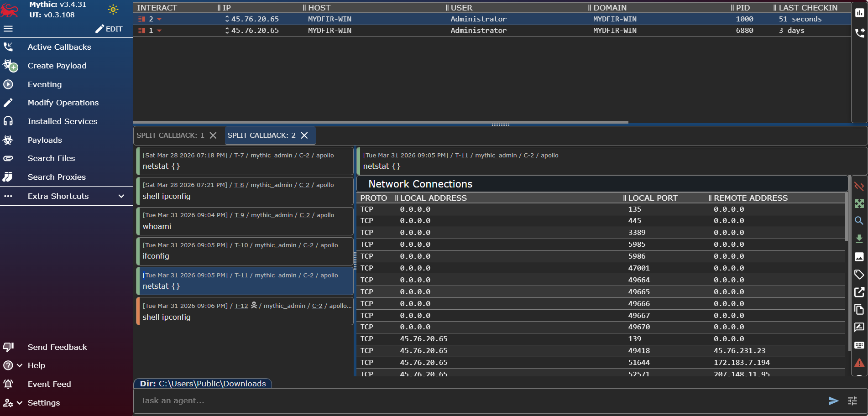
Task: Expand the Settings menu chevron
Action: [x=20, y=403]
